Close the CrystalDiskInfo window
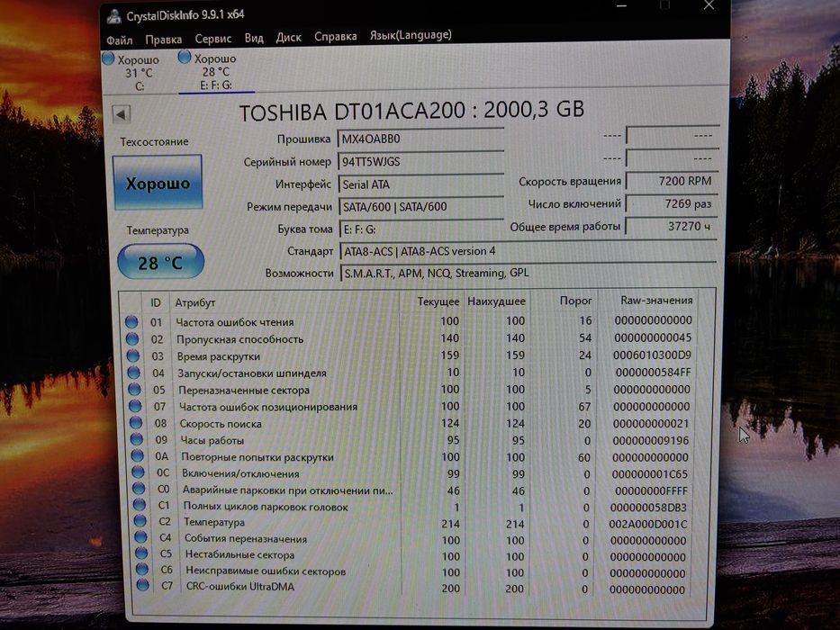Screen dimensions: 840x630 click(709, 5)
